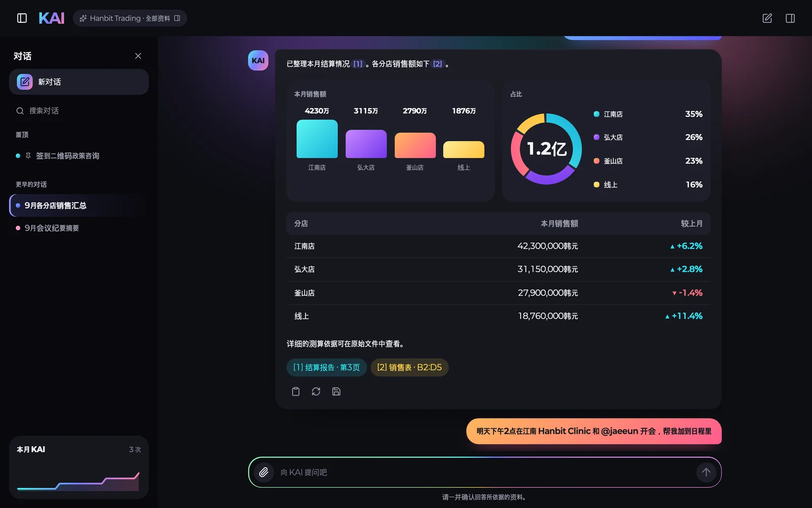The height and width of the screenshot is (508, 812).
Task: Click the 42,300,000韩元 cell
Action: click(x=548, y=246)
